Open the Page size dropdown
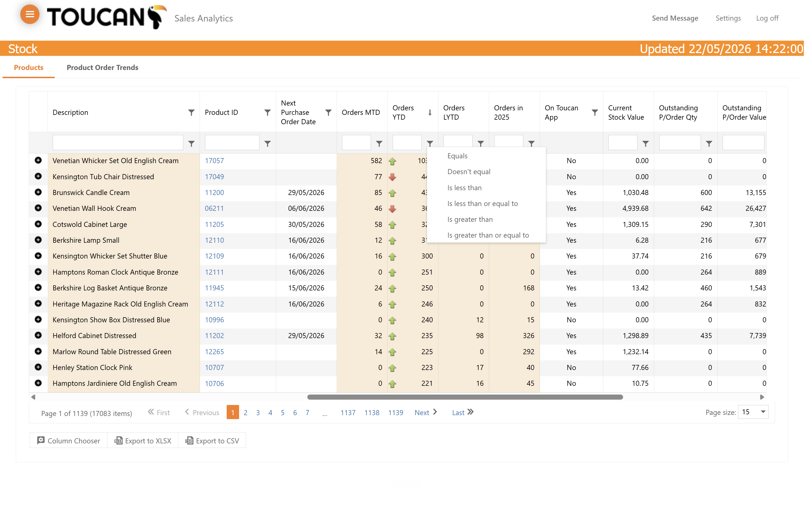 (753, 412)
